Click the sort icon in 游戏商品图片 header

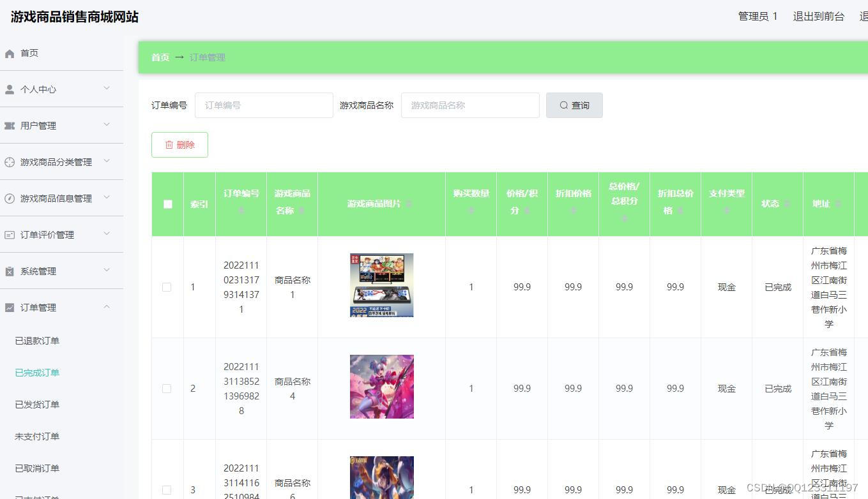coord(409,204)
